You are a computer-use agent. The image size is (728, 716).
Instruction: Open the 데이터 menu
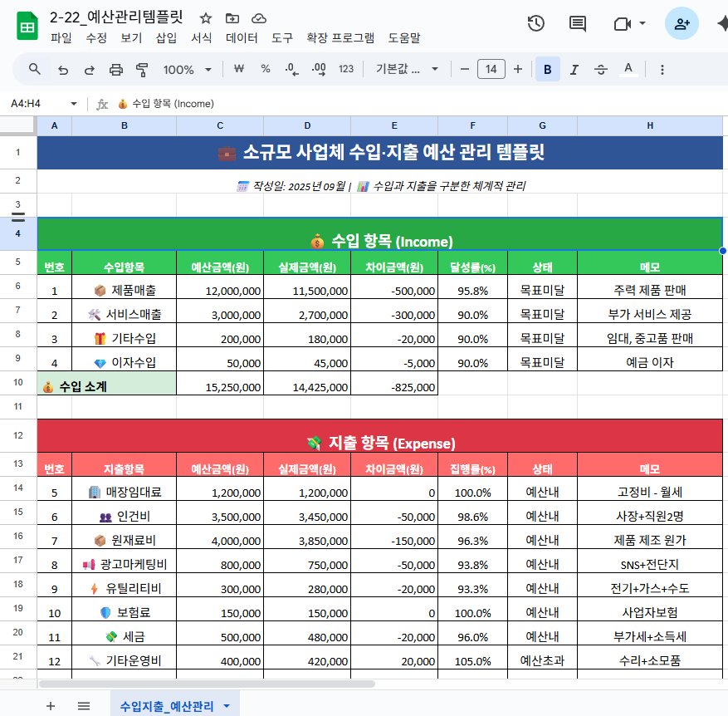point(242,38)
